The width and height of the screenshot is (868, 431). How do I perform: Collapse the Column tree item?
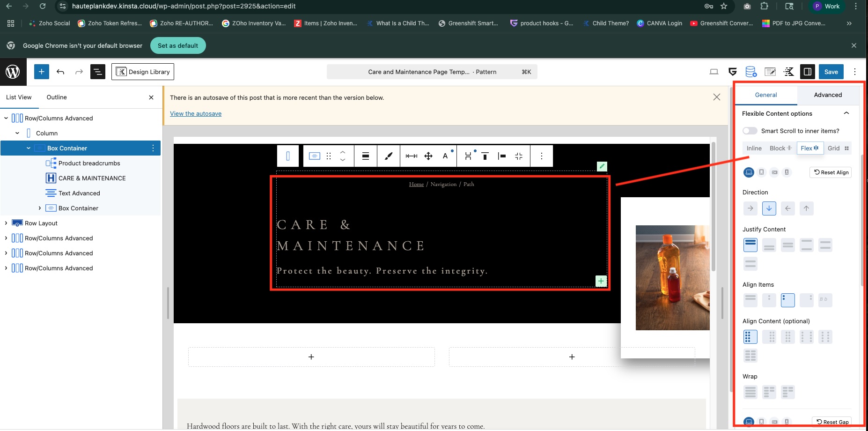[x=17, y=133]
